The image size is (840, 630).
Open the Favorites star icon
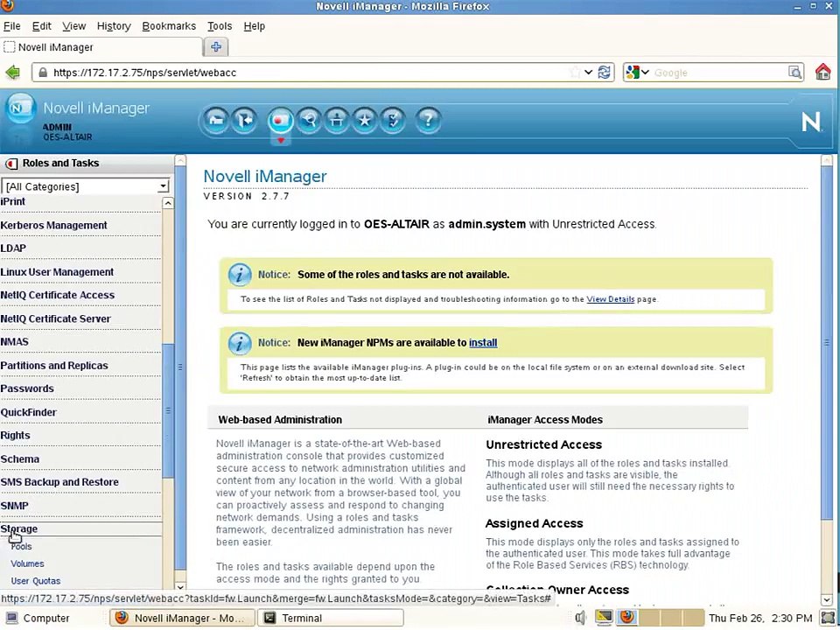pos(365,120)
